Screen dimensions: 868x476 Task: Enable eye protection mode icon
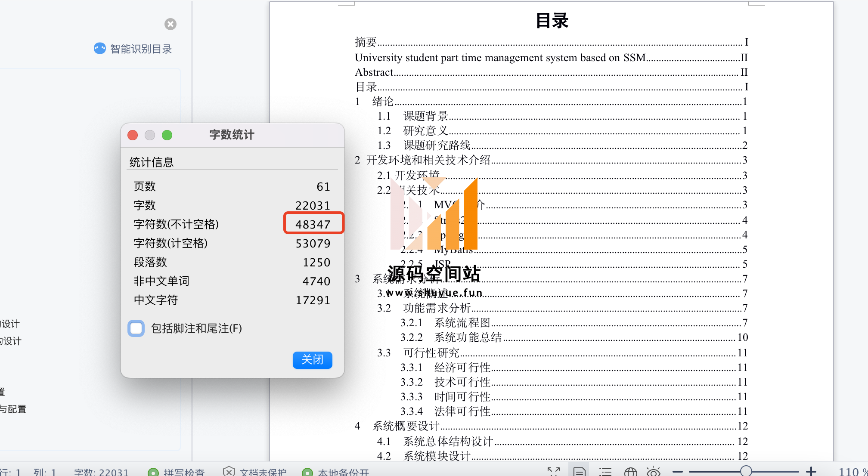point(653,472)
